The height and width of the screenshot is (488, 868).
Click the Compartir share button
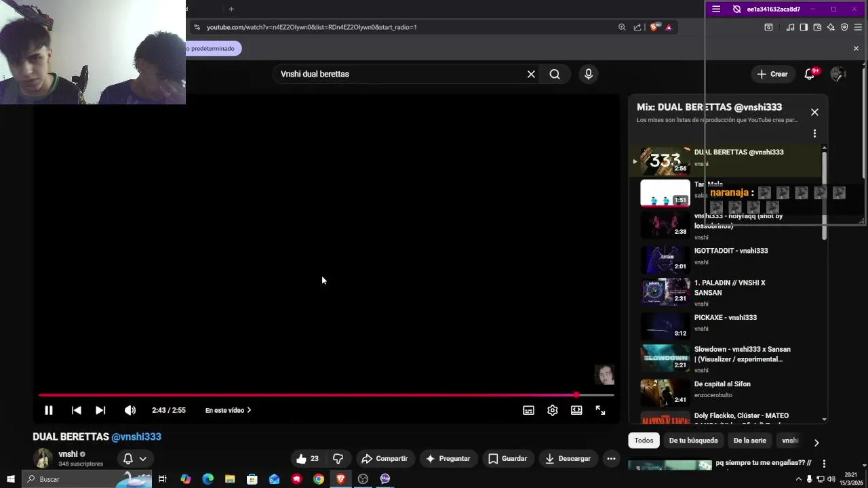click(x=384, y=459)
